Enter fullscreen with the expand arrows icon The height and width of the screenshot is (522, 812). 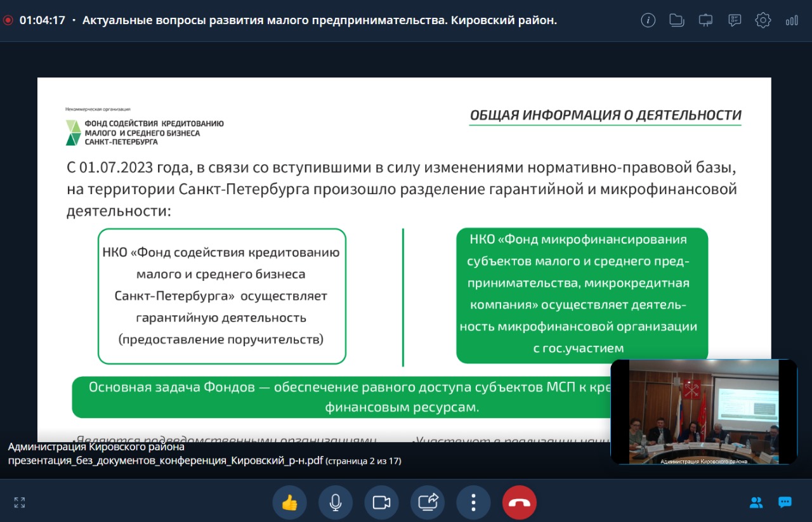click(20, 503)
